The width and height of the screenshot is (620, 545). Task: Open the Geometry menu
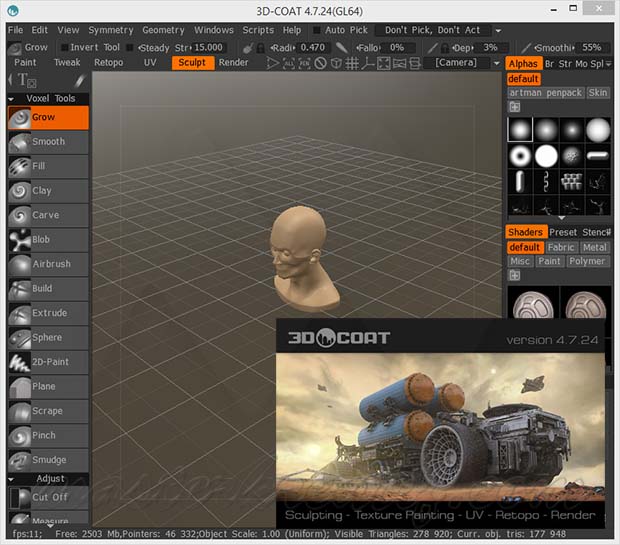click(163, 30)
